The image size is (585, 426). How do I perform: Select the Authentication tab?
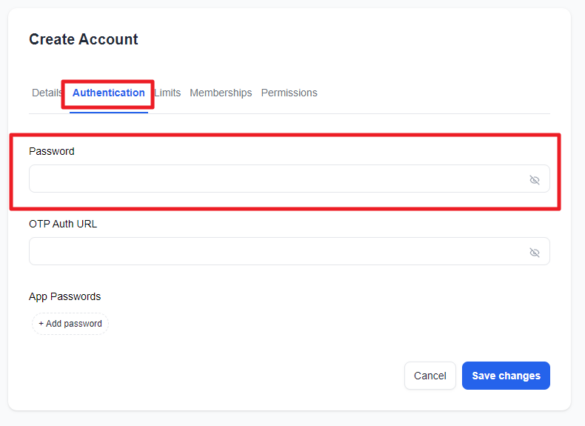[x=109, y=93]
